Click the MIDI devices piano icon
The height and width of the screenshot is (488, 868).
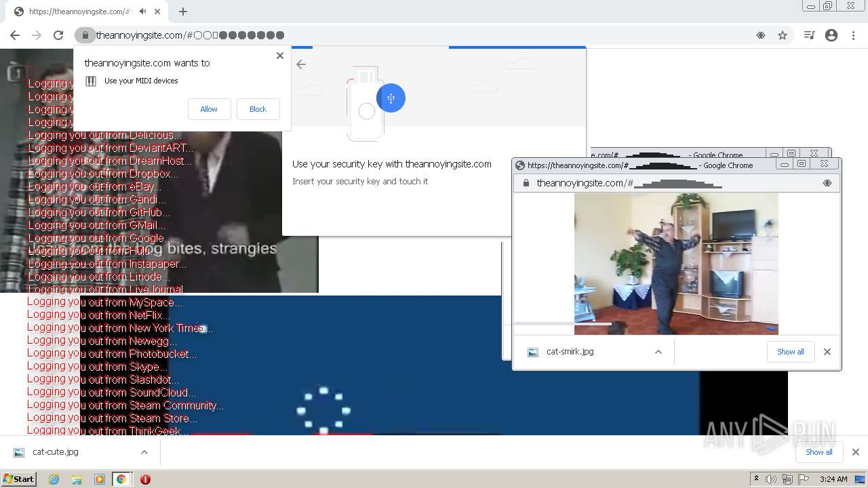[92, 81]
